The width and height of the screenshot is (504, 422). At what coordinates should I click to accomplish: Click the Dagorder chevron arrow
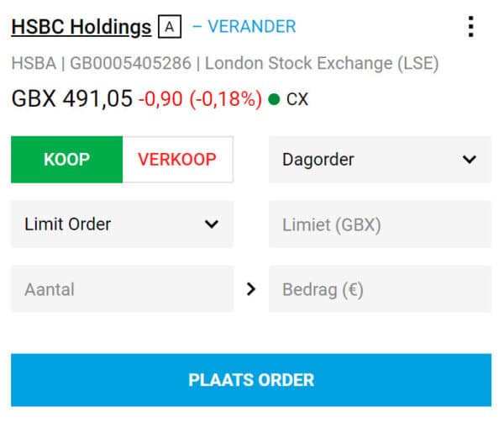point(470,159)
